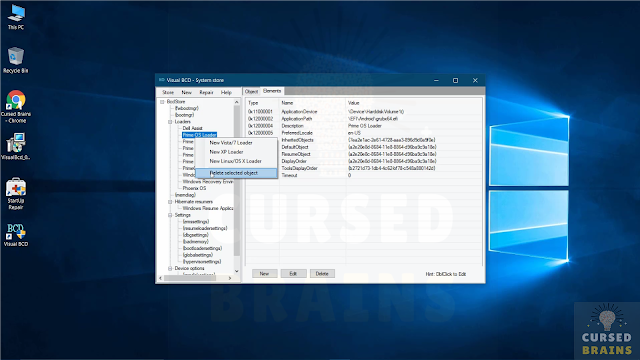
Task: Collapse the BcdStore root node
Action: coord(162,102)
